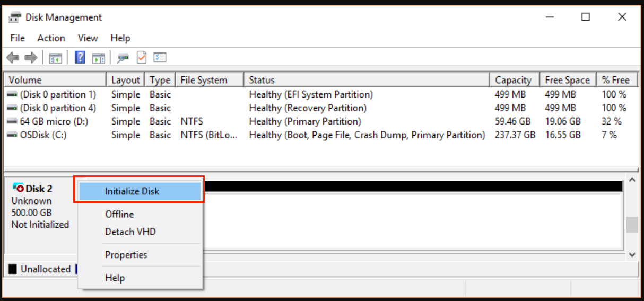Select Detach VHD in context menu
This screenshot has width=644, height=301.
pyautogui.click(x=130, y=232)
